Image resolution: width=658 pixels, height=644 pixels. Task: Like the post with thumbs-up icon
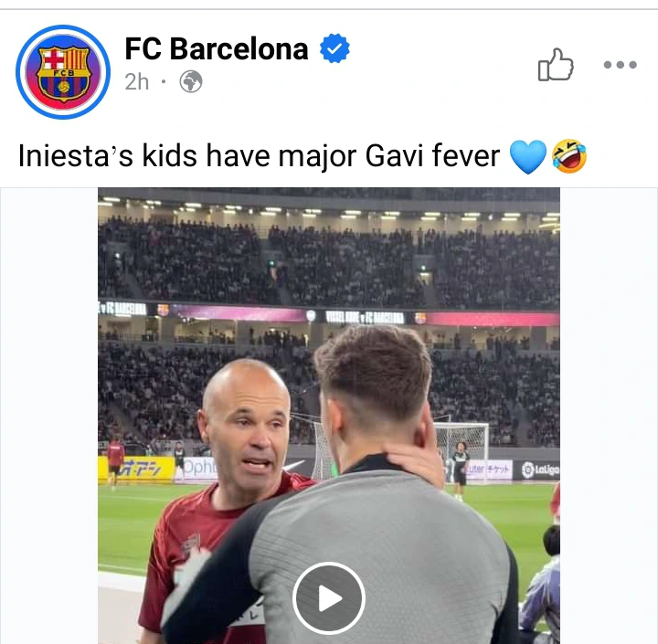555,65
